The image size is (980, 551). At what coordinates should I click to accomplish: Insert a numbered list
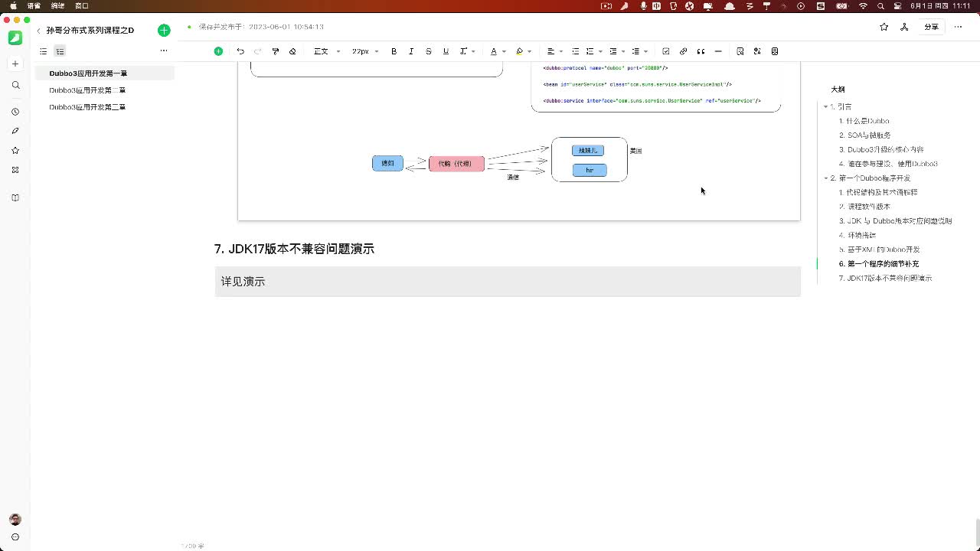tap(590, 51)
